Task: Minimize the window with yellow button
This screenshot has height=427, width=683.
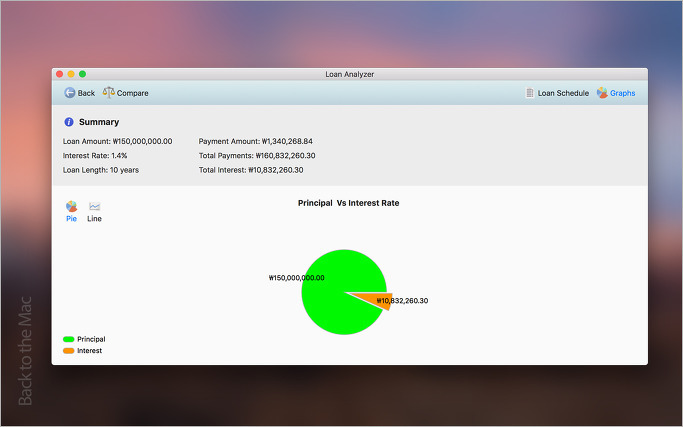Action: coord(71,74)
